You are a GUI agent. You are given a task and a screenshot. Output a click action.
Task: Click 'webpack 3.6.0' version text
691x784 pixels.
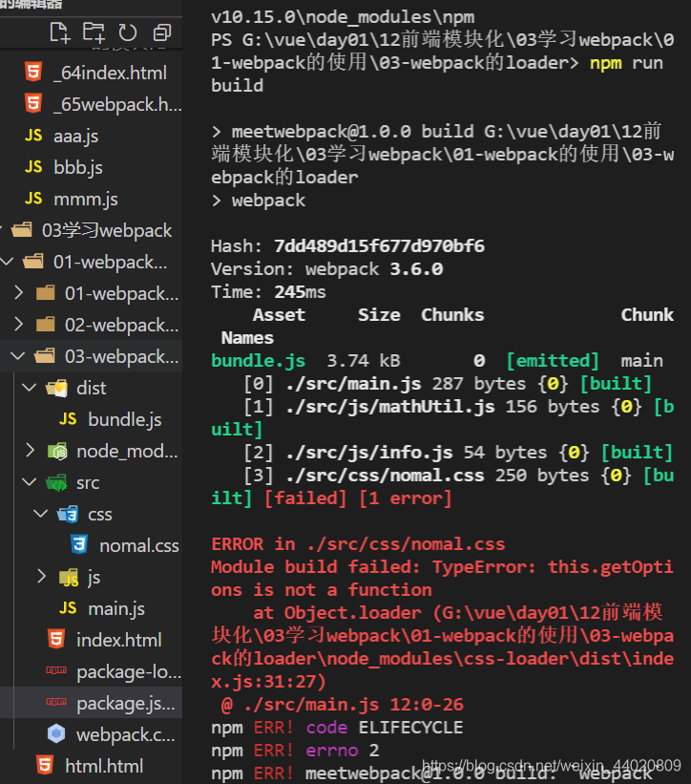point(374,269)
